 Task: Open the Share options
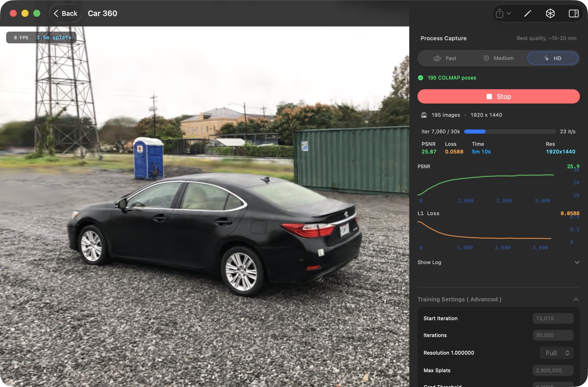click(x=499, y=13)
